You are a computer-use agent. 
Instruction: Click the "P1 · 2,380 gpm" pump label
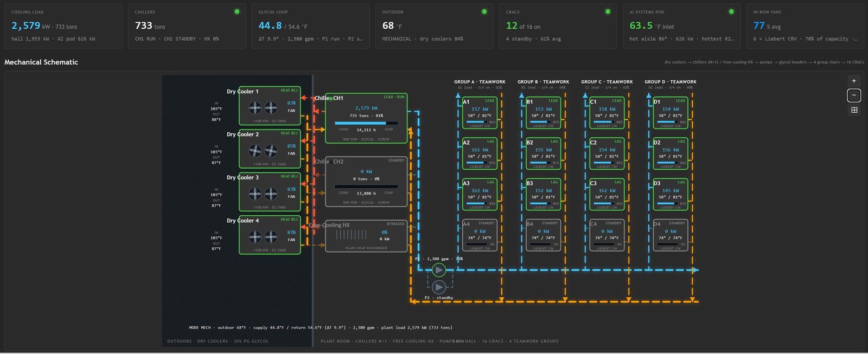coord(432,259)
